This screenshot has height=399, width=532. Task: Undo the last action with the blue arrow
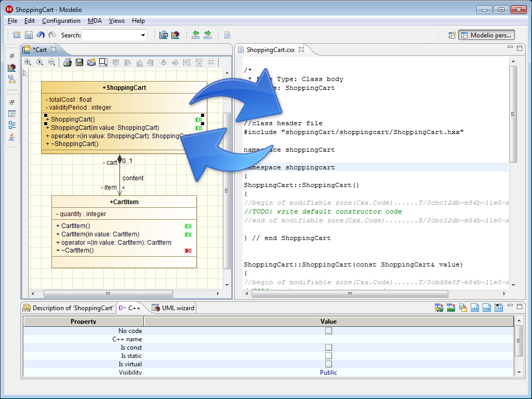pyautogui.click(x=41, y=35)
